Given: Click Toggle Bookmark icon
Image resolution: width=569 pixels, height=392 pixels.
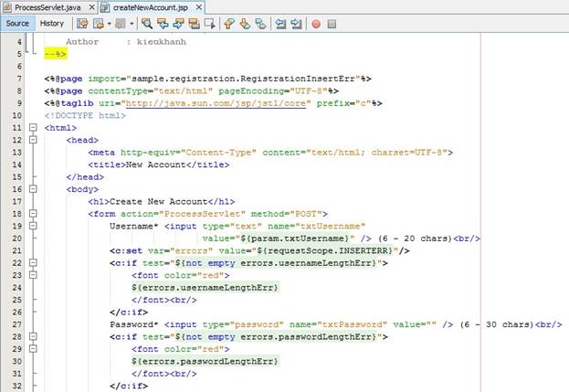Looking at the screenshot, I should click(260, 24).
